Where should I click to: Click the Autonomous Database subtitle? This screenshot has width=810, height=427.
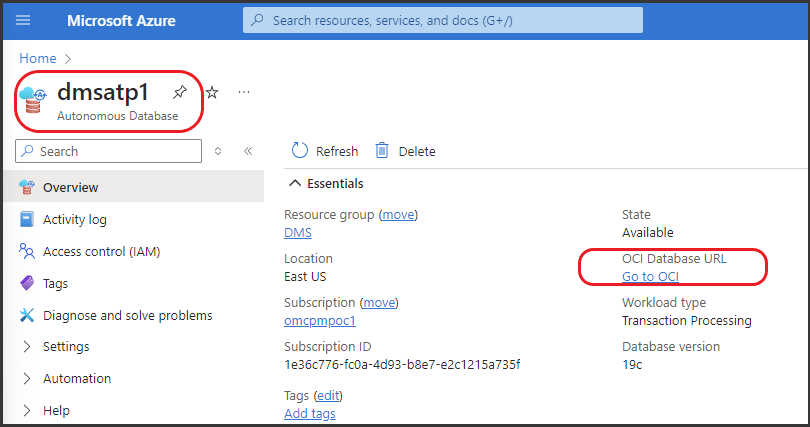[118, 116]
